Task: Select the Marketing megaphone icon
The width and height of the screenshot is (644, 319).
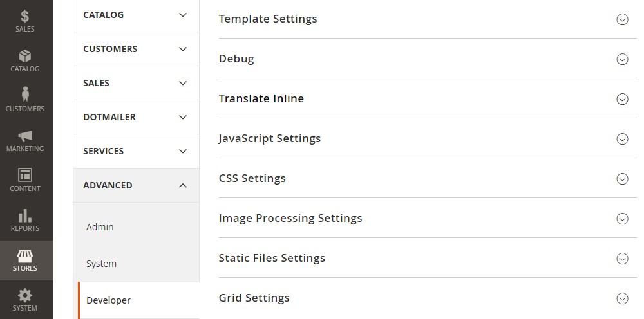Action: 25,136
